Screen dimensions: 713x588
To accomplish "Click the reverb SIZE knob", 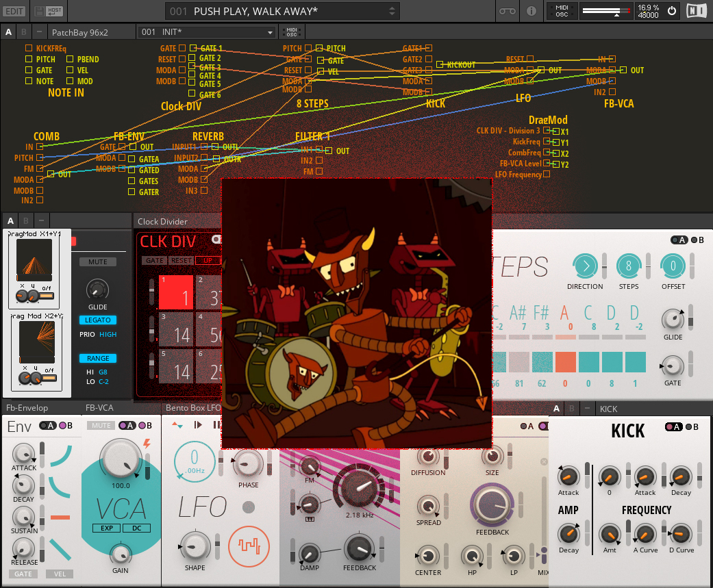I will coord(492,455).
